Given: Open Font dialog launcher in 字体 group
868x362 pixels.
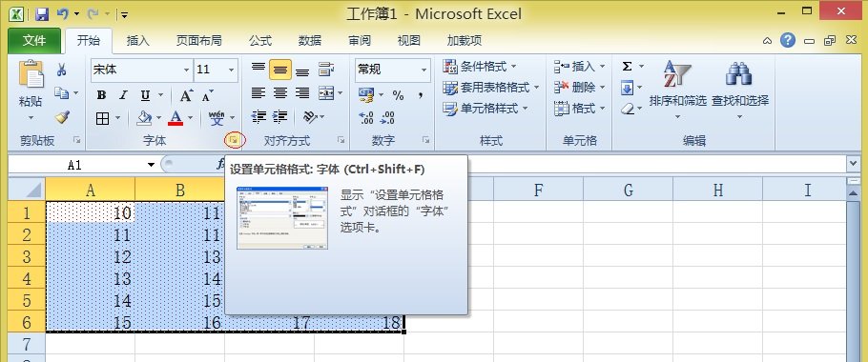Looking at the screenshot, I should [234, 140].
